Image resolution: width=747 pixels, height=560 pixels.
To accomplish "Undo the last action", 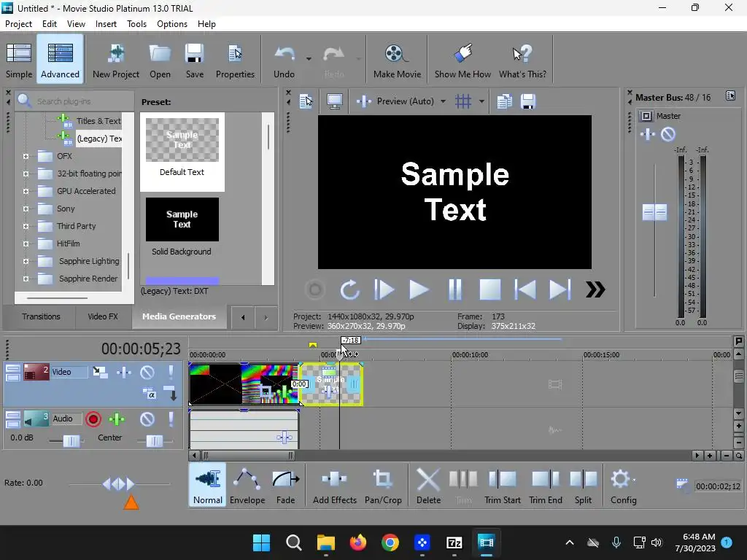I will [284, 61].
